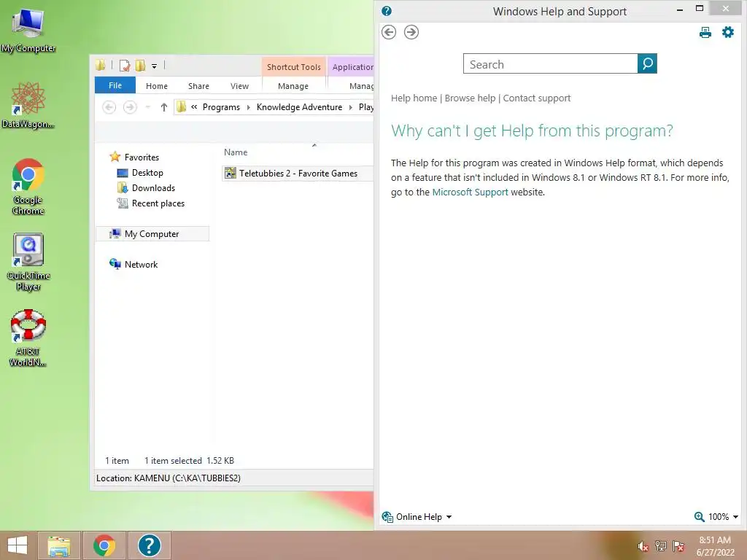Open Customize Quick Access Toolbar dropdown
The height and width of the screenshot is (560, 747).
155,66
